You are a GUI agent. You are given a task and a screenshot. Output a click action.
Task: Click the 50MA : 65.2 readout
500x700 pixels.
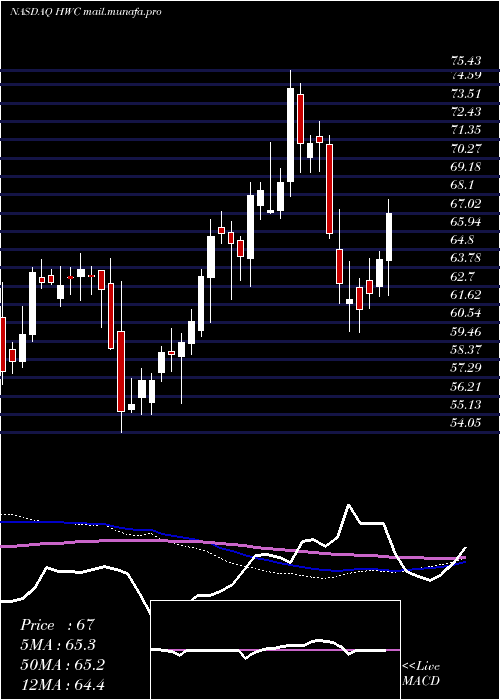click(x=62, y=665)
